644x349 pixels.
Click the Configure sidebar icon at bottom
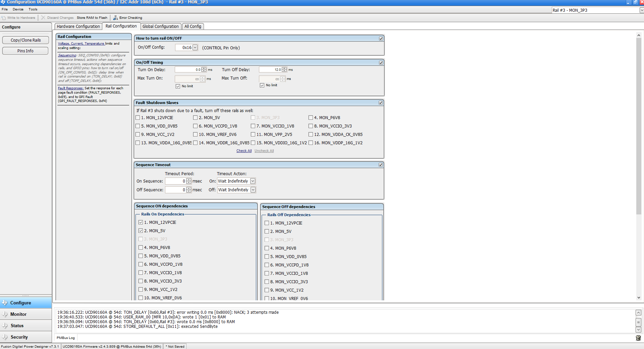pos(5,303)
